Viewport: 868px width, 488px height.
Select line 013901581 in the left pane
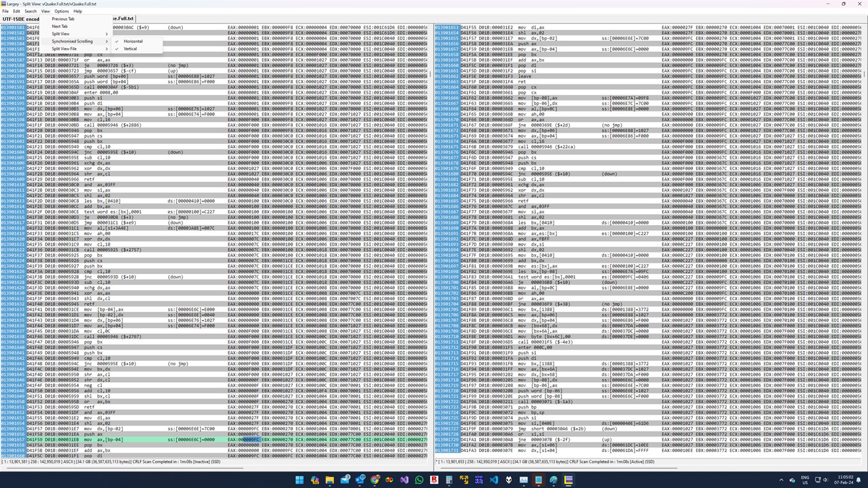[215, 28]
